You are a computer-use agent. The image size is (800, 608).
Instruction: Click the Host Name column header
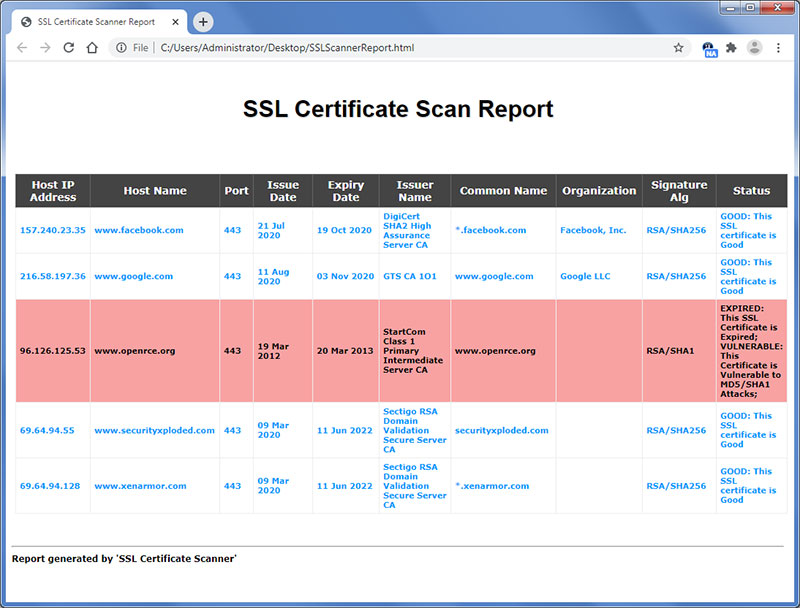[155, 191]
